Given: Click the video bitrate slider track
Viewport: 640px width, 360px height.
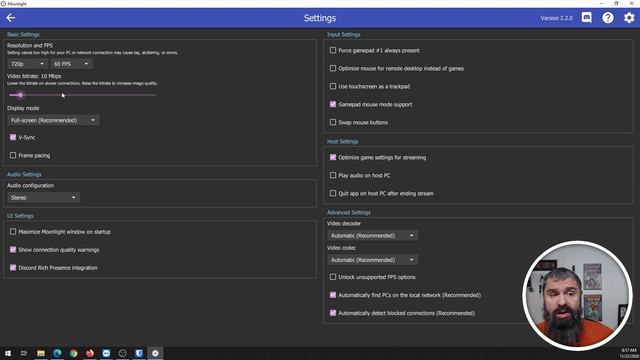Looking at the screenshot, I should click(82, 95).
